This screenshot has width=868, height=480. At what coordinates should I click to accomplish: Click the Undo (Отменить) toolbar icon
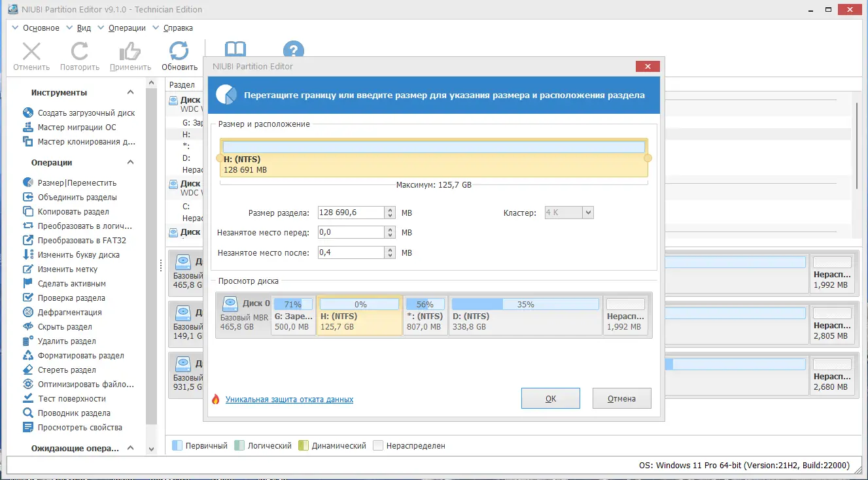[x=31, y=52]
